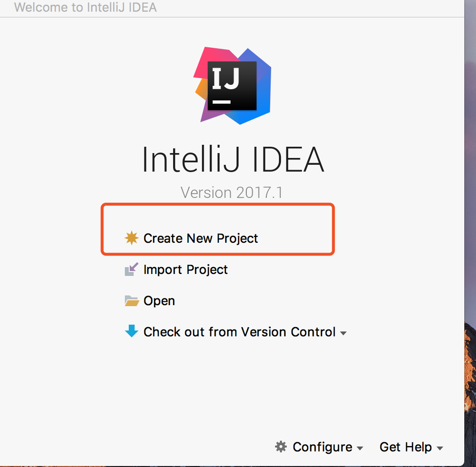Click the Import Project arrow icon
Viewport: 476px width, 467px height.
132,270
